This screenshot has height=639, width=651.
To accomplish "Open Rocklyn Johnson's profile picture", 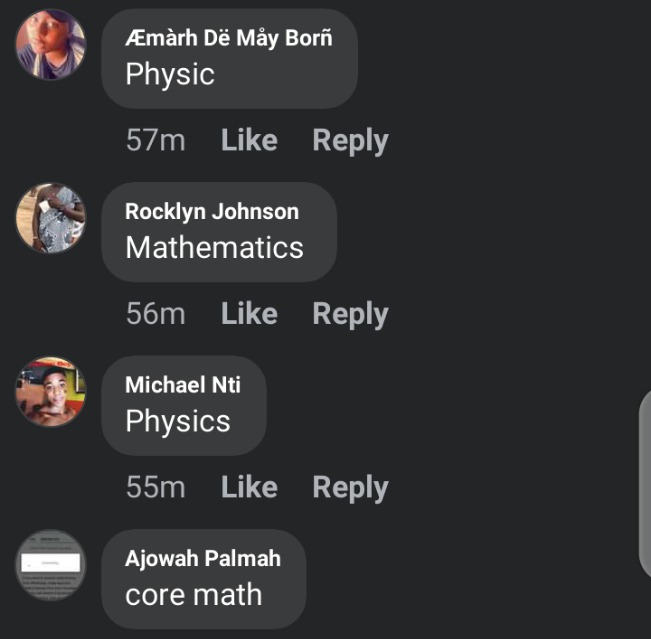I will (x=51, y=218).
